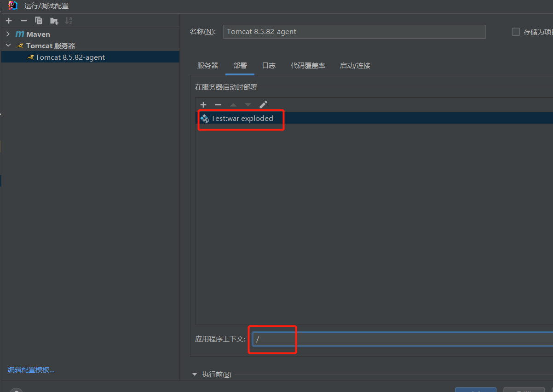This screenshot has width=553, height=392.
Task: Move deployment artifact down
Action: pos(248,105)
